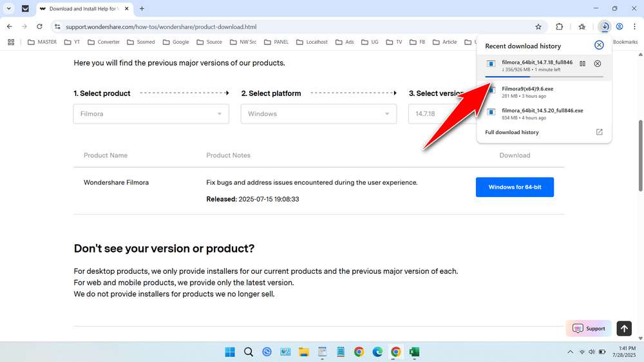Open the Chrome downloads toolbar icon
644x362 pixels.
point(605,26)
